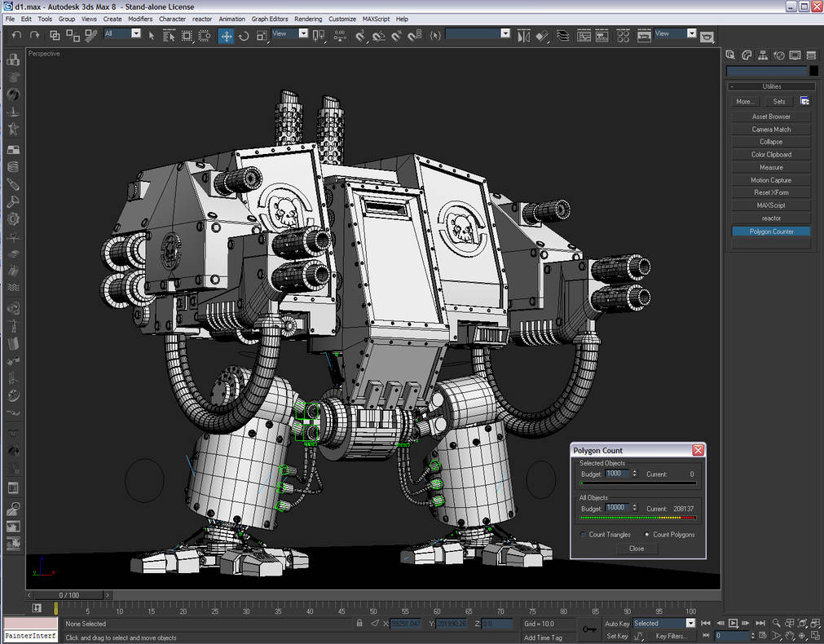Viewport: 824px width, 644px height.
Task: Toggle the Selection Lock padlock
Action: [359, 623]
